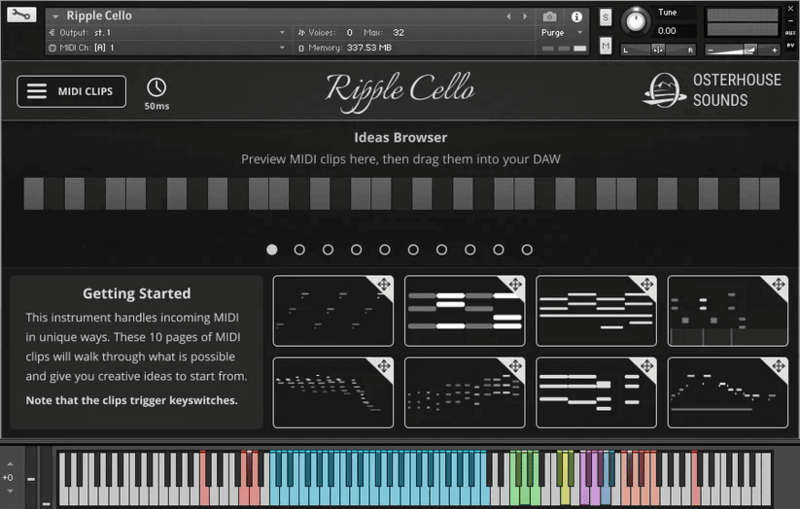The height and width of the screenshot is (509, 800).
Task: Click the AUX button in header
Action: tap(790, 33)
